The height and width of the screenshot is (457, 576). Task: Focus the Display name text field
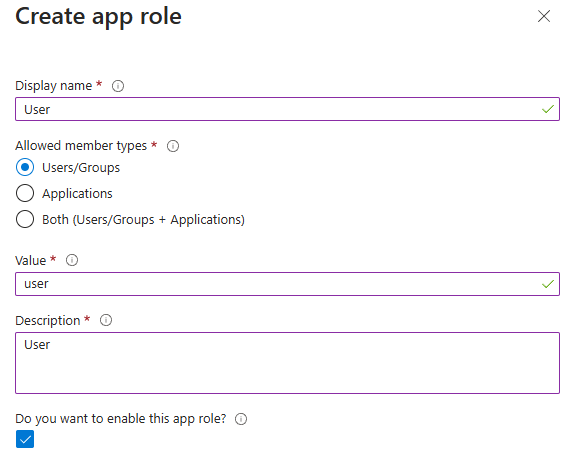287,109
